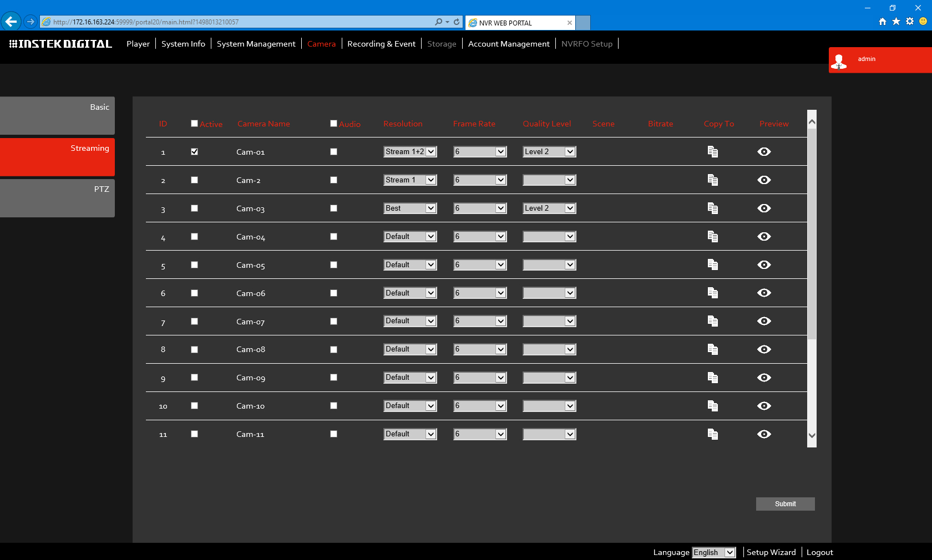Expand Frame Rate dropdown for Cam-04

(x=480, y=237)
